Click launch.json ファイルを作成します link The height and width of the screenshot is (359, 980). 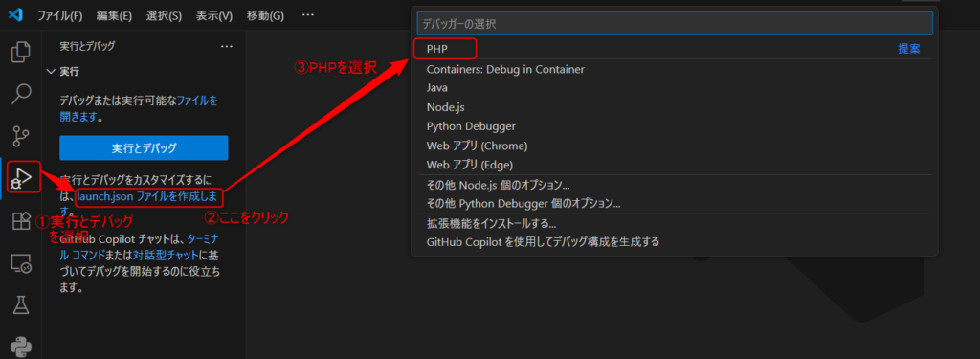[x=147, y=198]
